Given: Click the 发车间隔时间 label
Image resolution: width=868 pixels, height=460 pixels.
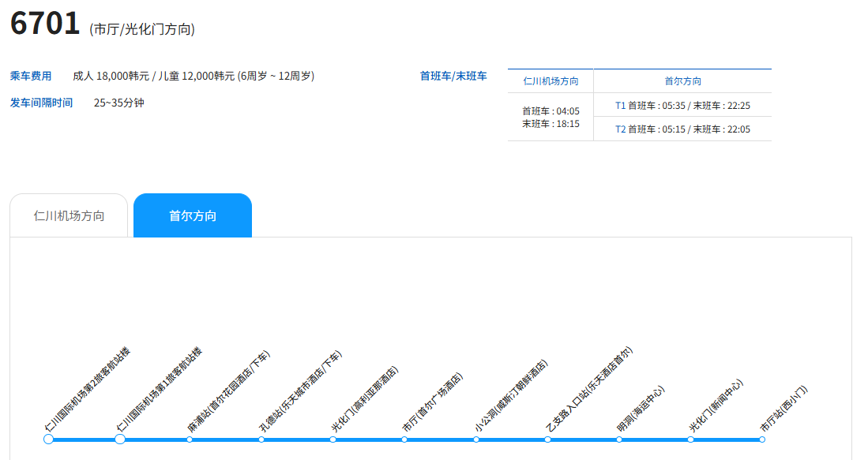Looking at the screenshot, I should pos(41,103).
